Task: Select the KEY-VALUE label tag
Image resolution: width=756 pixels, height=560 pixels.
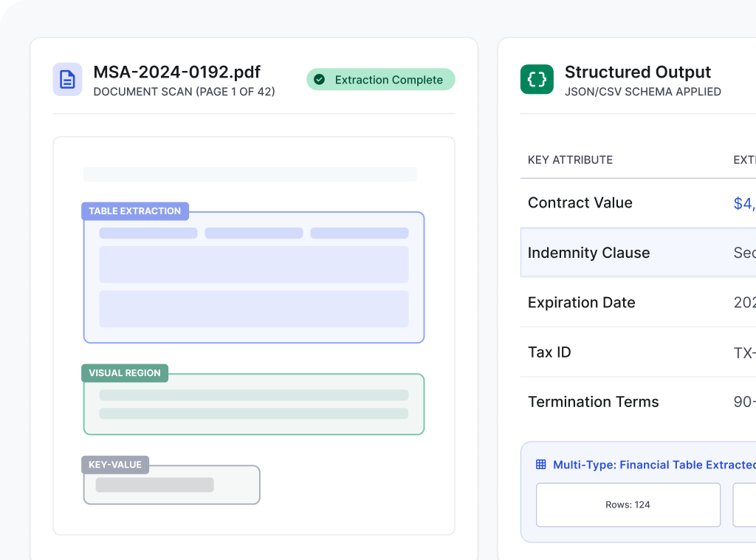Action: (x=115, y=465)
